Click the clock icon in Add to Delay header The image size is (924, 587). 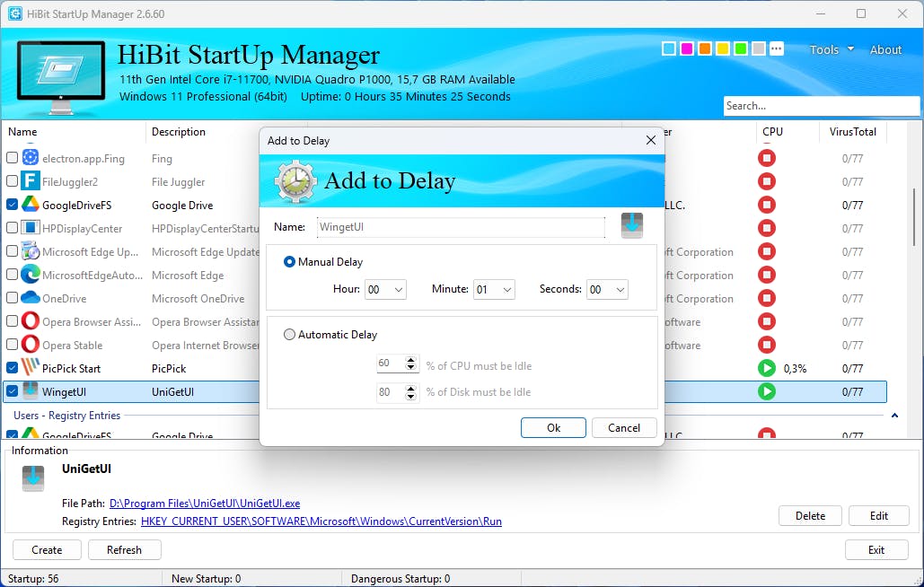pos(295,181)
